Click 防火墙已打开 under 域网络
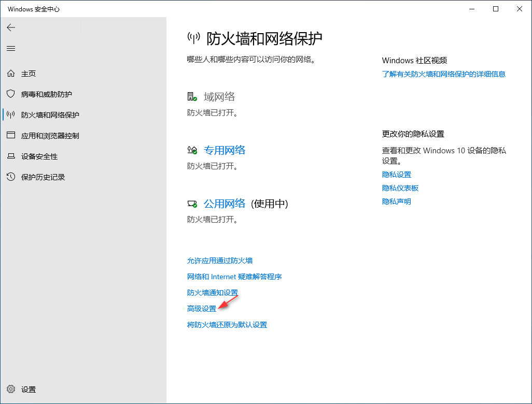Image resolution: width=532 pixels, height=404 pixels. (x=213, y=113)
